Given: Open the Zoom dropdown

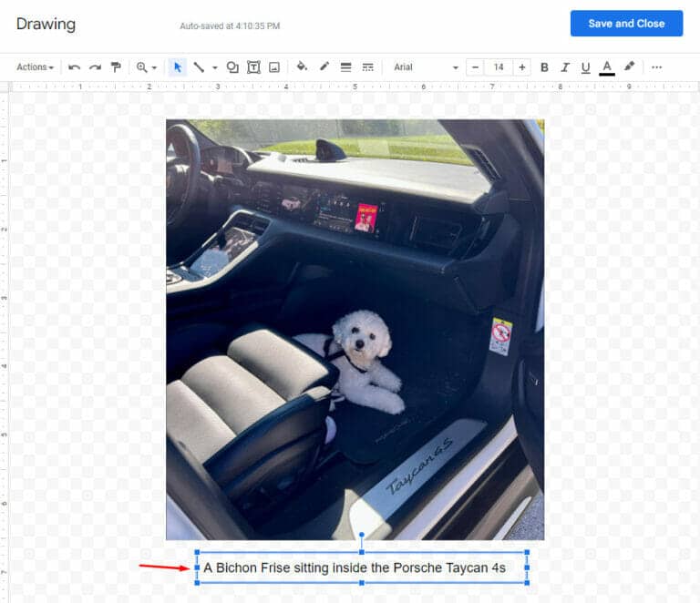Looking at the screenshot, I should point(146,67).
